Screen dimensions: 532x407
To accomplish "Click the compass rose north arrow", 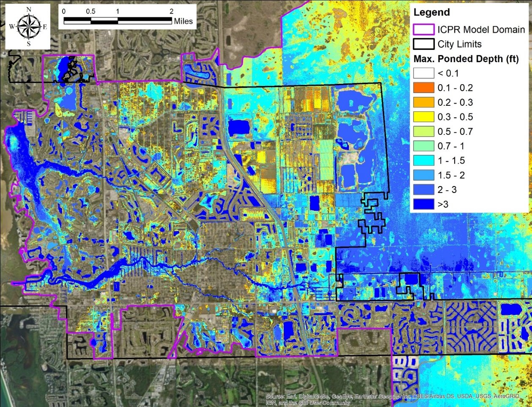I will (x=28, y=27).
